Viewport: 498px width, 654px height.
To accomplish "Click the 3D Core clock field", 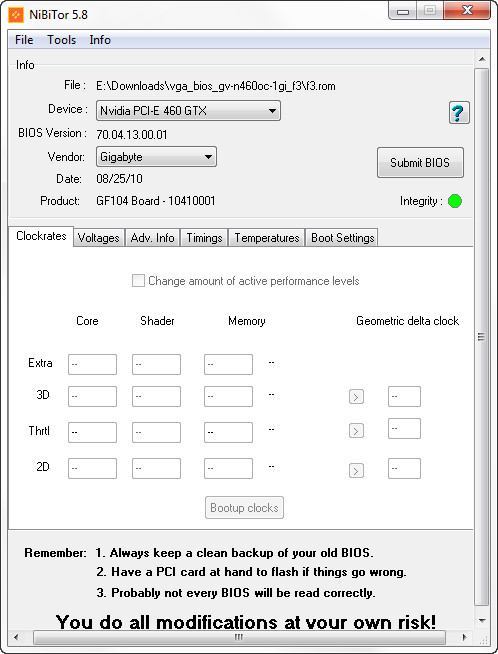I will pyautogui.click(x=92, y=396).
